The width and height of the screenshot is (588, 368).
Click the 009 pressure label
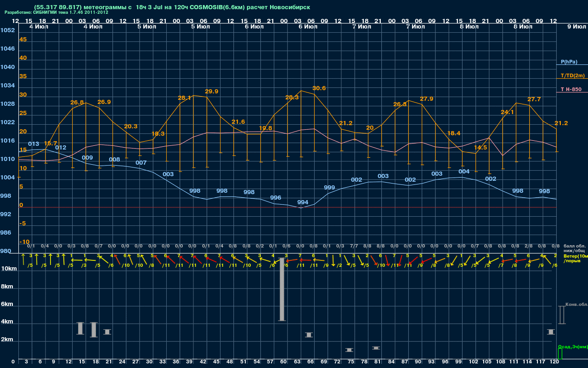tap(87, 157)
